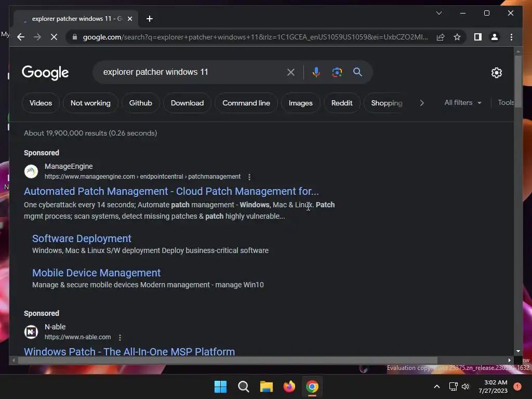Start voice search with the microphone icon
Viewport: 532px width, 399px height.
click(x=316, y=72)
